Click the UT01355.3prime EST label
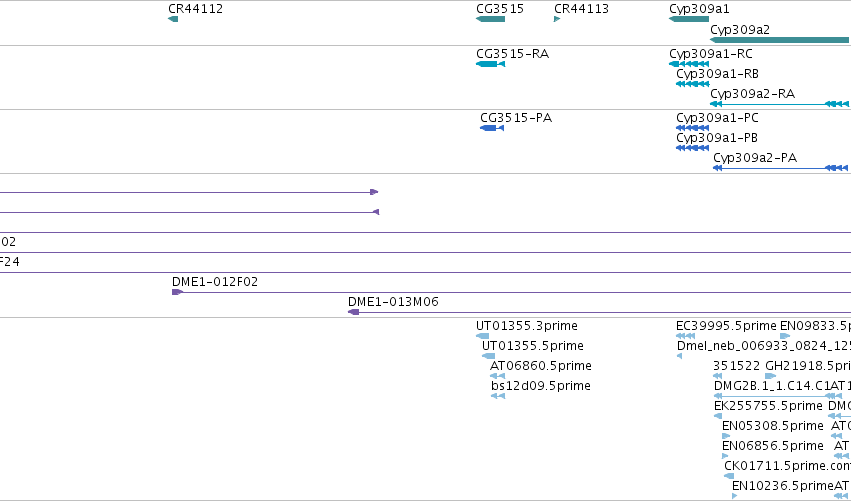The height and width of the screenshot is (501, 851). pyautogui.click(x=527, y=326)
